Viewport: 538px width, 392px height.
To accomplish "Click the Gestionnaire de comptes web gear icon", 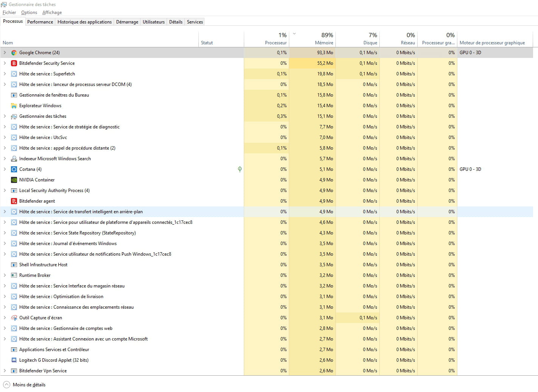I will point(14,328).
